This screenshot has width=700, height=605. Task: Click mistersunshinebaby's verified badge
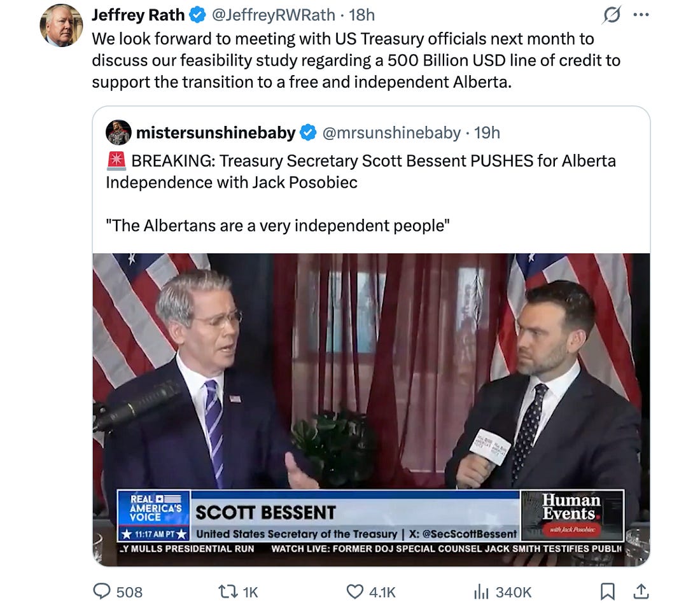(x=308, y=132)
